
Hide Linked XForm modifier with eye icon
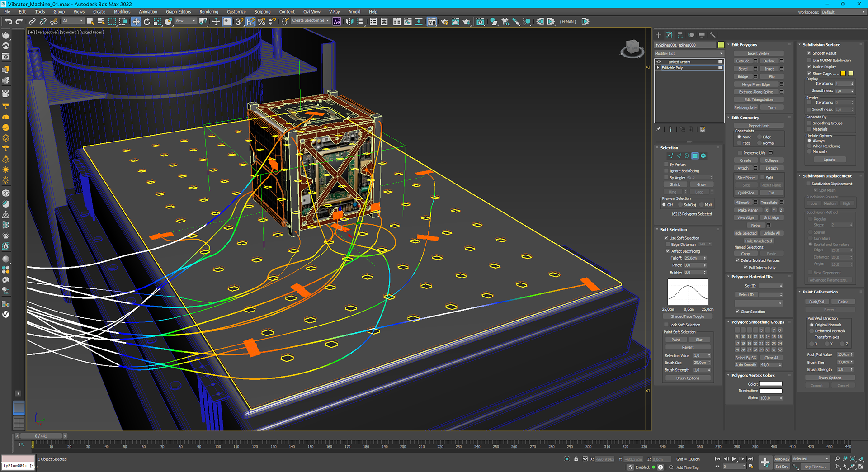coord(659,62)
